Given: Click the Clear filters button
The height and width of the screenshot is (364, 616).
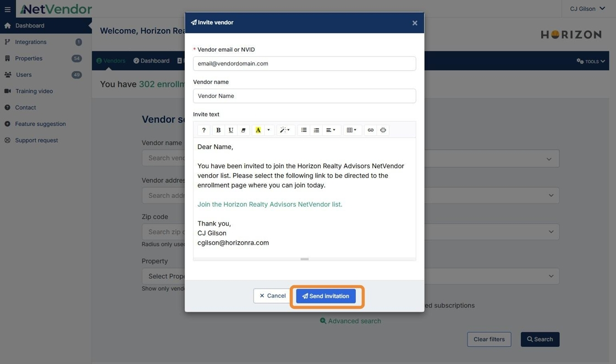Looking at the screenshot, I should point(489,339).
